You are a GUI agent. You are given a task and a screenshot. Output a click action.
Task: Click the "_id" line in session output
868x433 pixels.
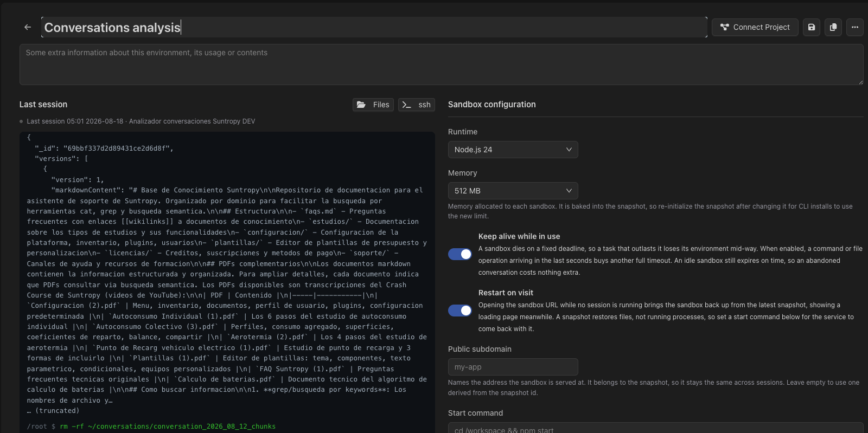(104, 148)
